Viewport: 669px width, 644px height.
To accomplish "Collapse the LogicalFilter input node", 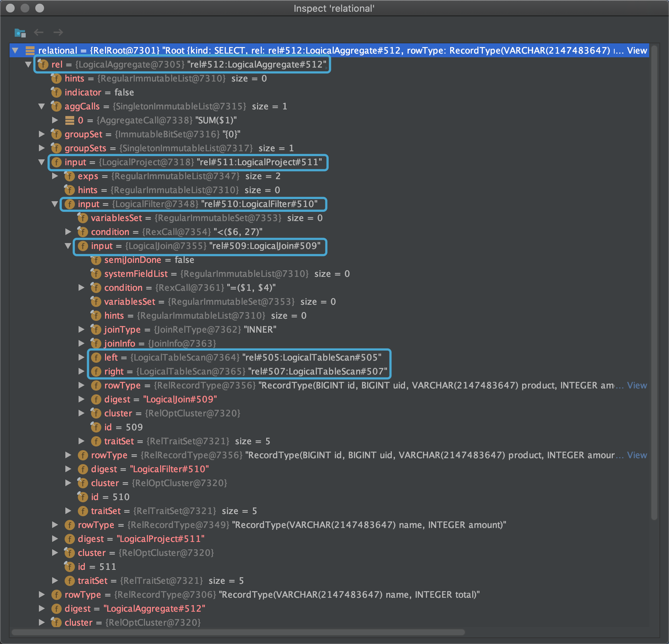I will point(55,204).
